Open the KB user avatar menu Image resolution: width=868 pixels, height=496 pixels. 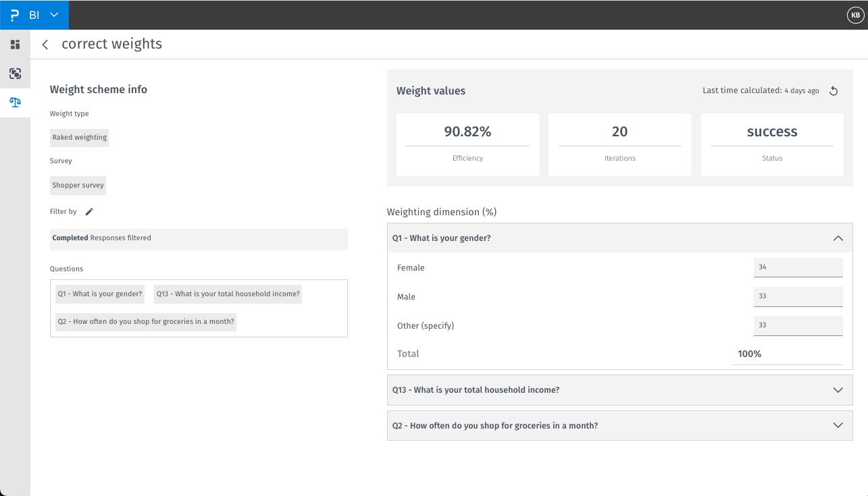854,14
